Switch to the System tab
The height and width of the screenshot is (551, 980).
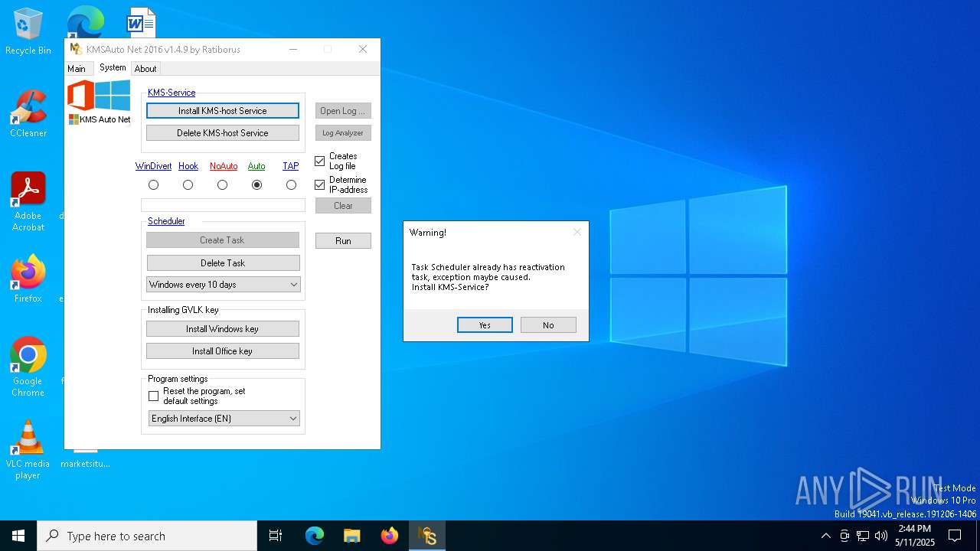point(113,67)
